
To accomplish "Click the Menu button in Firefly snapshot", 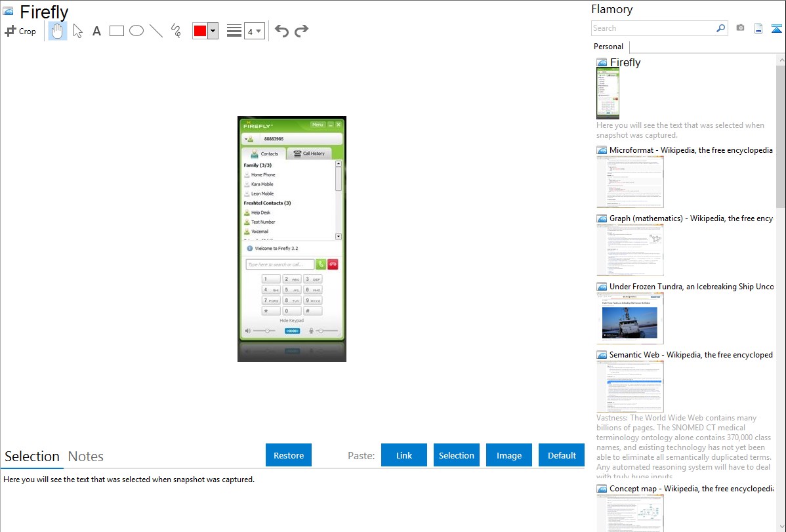I will pyautogui.click(x=318, y=125).
